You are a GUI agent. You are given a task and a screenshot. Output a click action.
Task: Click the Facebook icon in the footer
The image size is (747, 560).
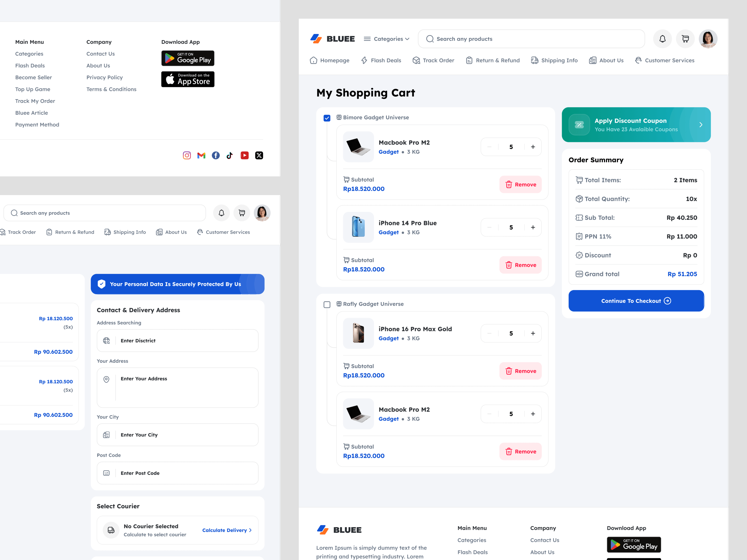tap(216, 155)
